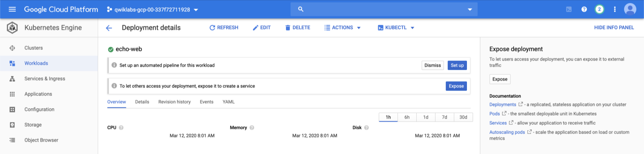
Task: Click the Configuration sidebar icon
Action: (12, 109)
